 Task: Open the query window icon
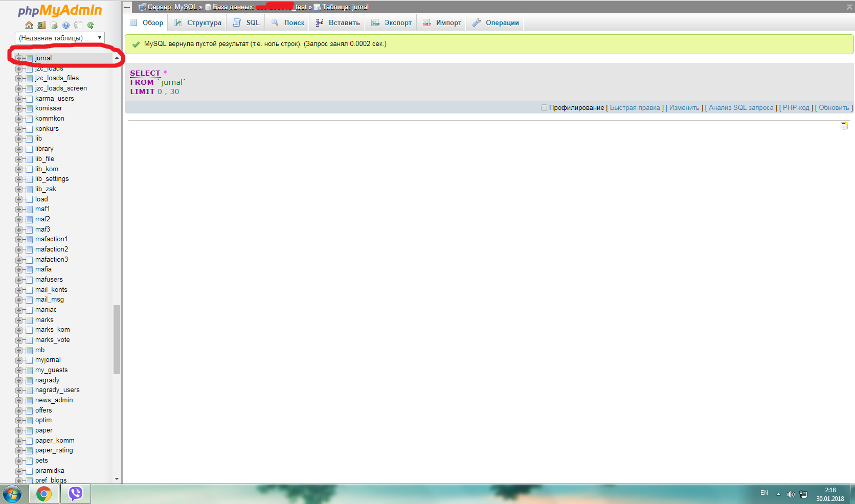click(54, 25)
